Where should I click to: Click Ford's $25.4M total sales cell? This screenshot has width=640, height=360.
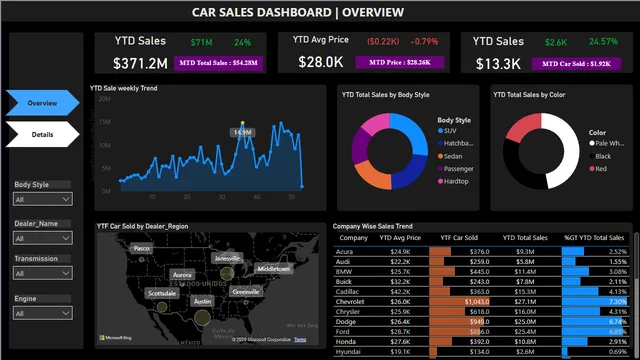tap(525, 331)
